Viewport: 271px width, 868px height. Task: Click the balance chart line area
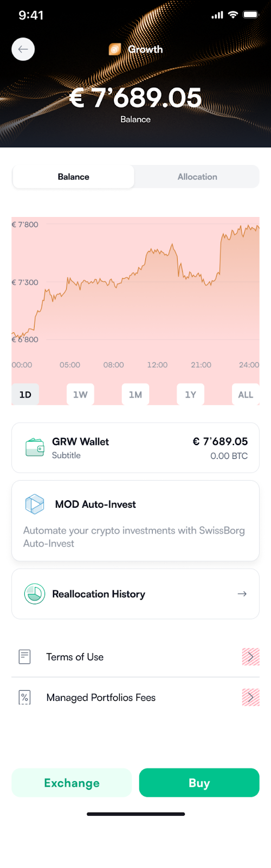coord(135,282)
